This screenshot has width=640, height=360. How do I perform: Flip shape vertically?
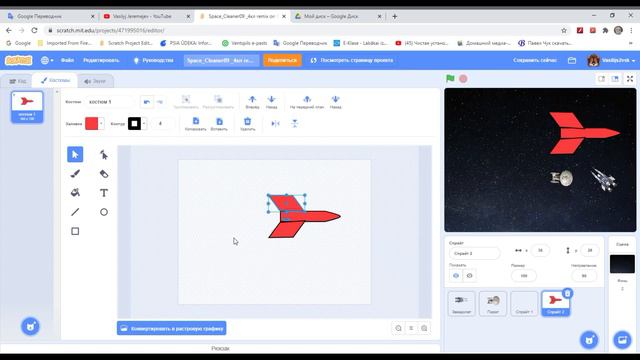pyautogui.click(x=295, y=124)
